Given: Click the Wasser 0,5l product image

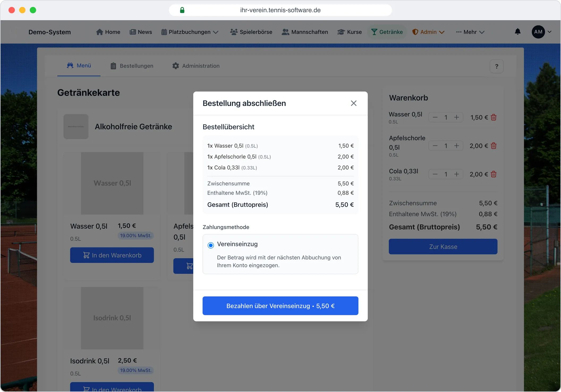Looking at the screenshot, I should pos(112,183).
